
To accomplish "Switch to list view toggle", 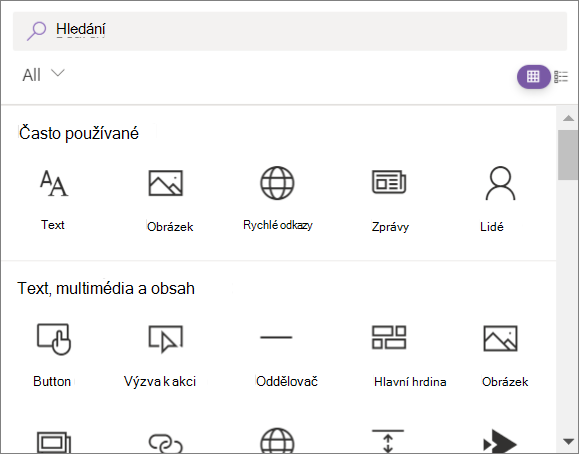I will pyautogui.click(x=561, y=76).
